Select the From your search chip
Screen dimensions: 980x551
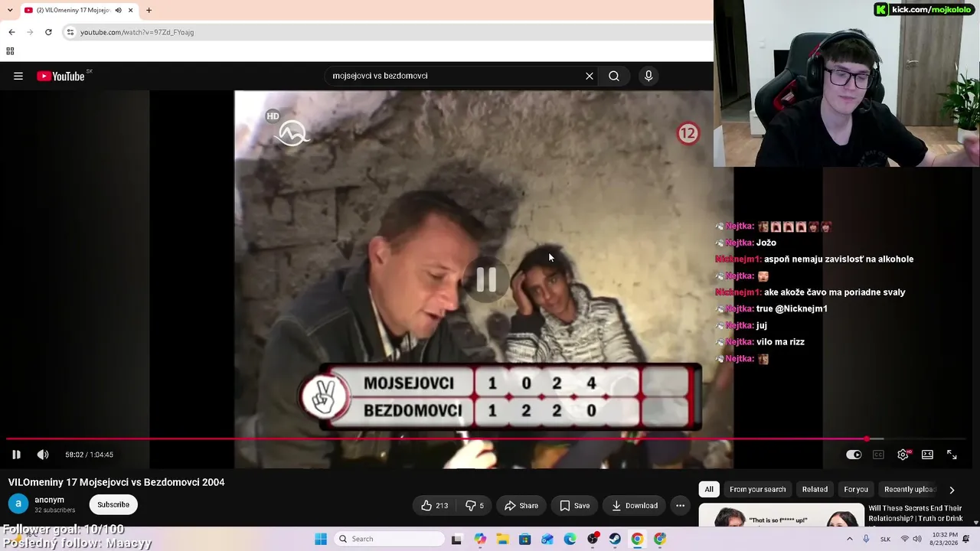(758, 490)
